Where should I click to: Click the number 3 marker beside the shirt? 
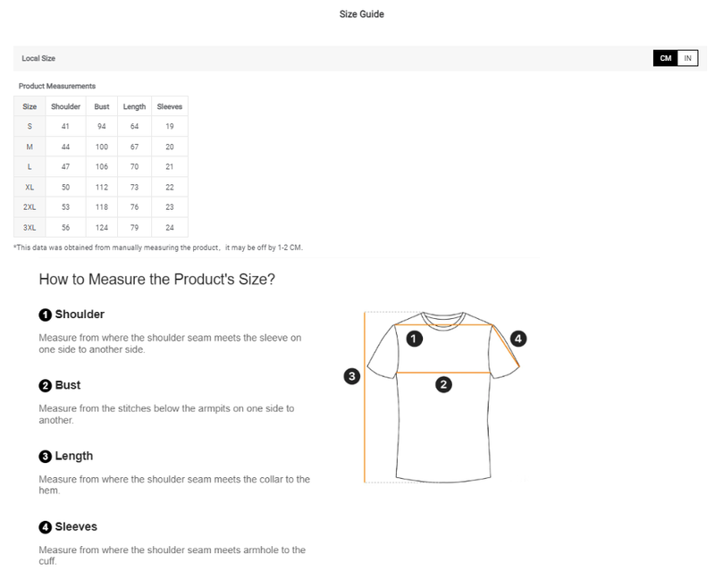click(352, 376)
